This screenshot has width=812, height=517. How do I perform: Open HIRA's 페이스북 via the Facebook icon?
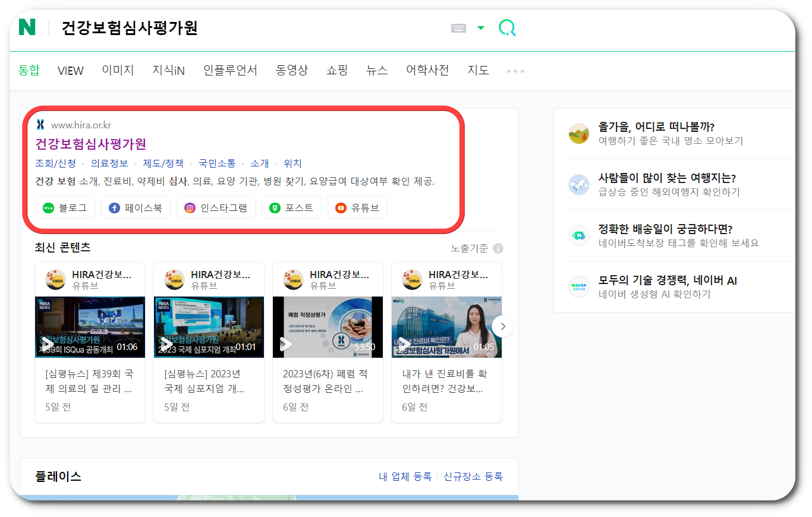[113, 207]
